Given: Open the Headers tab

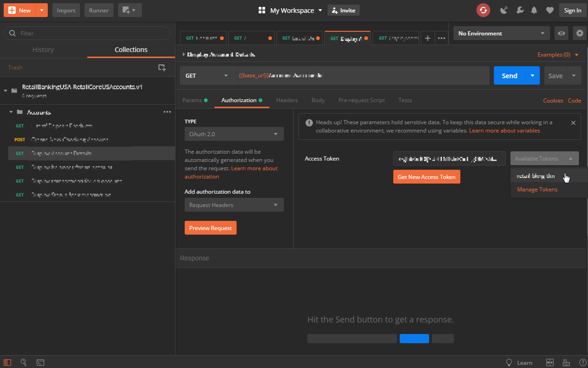Looking at the screenshot, I should [287, 100].
